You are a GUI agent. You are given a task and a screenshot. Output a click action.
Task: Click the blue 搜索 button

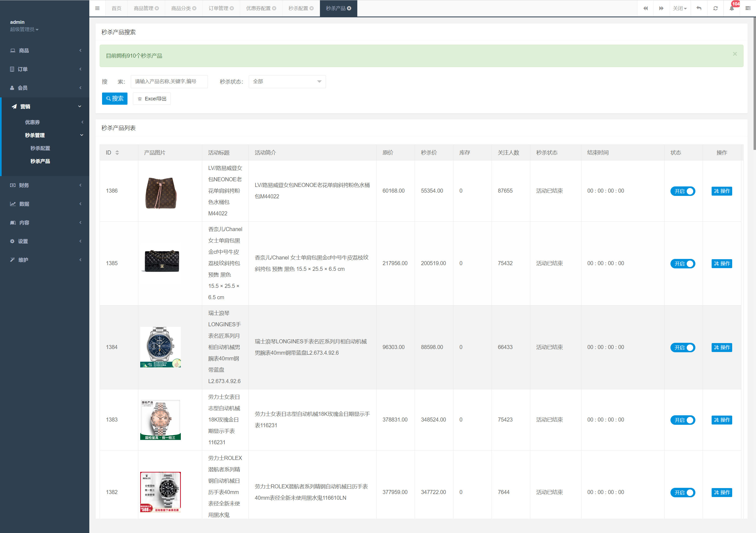point(114,98)
